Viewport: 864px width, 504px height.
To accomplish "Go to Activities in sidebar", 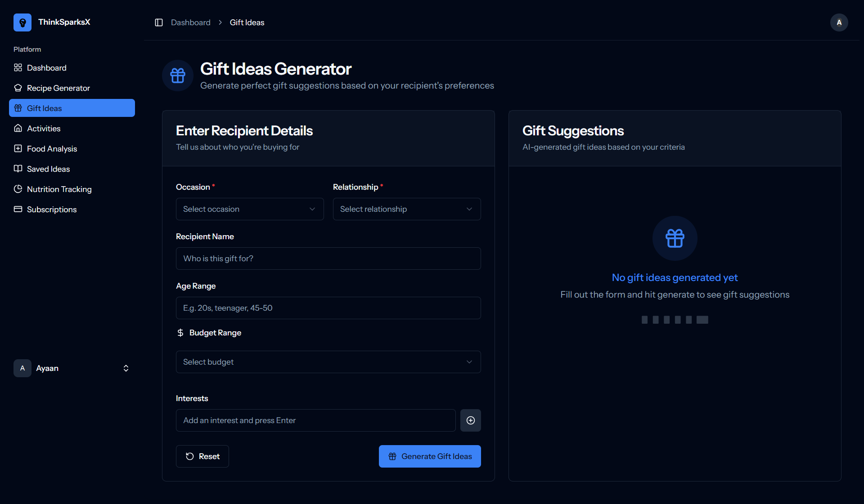I will (44, 129).
